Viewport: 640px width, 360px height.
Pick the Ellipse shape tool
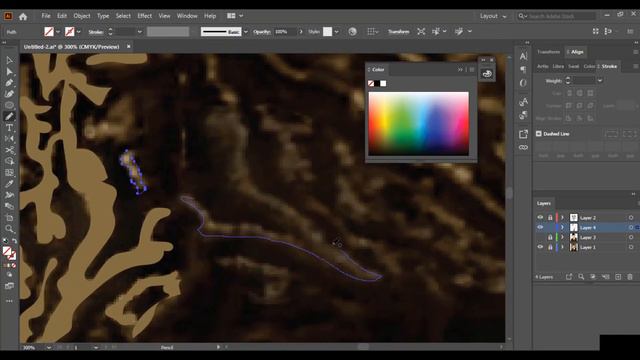pyautogui.click(x=9, y=105)
